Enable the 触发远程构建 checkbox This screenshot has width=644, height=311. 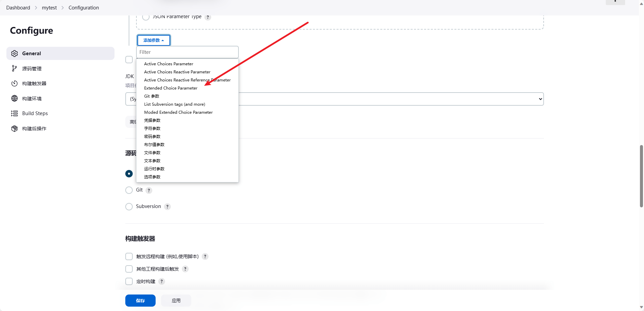[129, 256]
